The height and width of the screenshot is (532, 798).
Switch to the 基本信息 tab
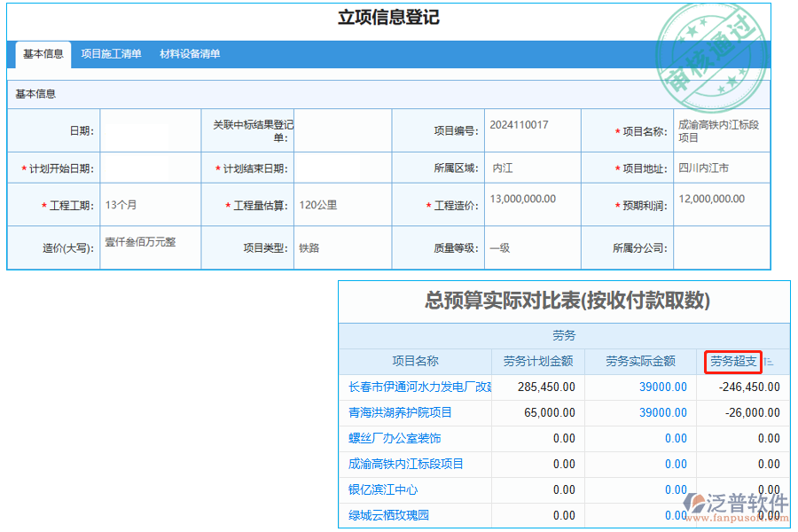[43, 54]
